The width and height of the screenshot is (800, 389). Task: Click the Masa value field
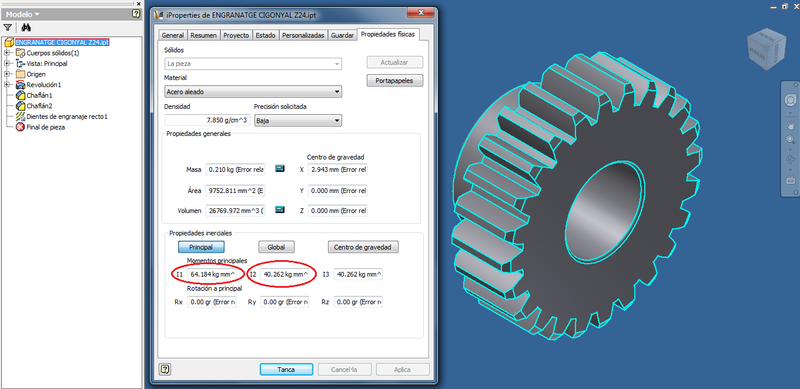236,169
